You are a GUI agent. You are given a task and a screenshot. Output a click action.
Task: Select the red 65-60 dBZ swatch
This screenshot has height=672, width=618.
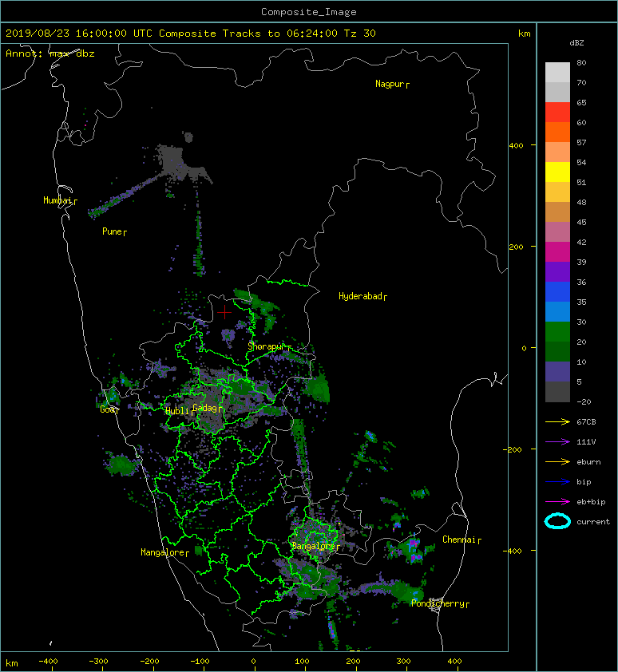557,113
